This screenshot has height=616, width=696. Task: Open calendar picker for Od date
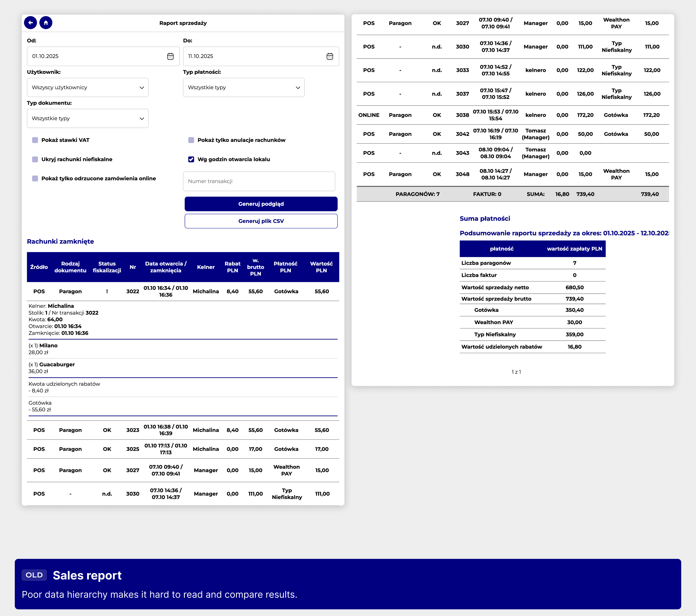pos(170,56)
